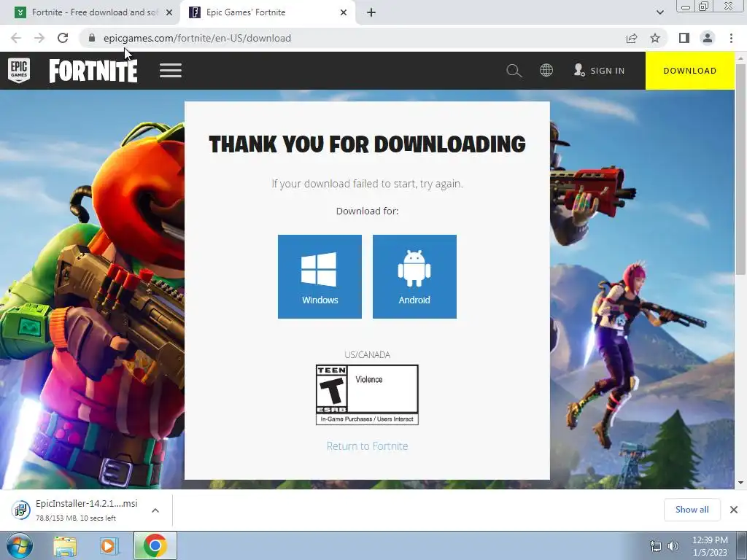Bookmark this page with the star
Viewport: 747px width, 560px height.
coord(655,38)
